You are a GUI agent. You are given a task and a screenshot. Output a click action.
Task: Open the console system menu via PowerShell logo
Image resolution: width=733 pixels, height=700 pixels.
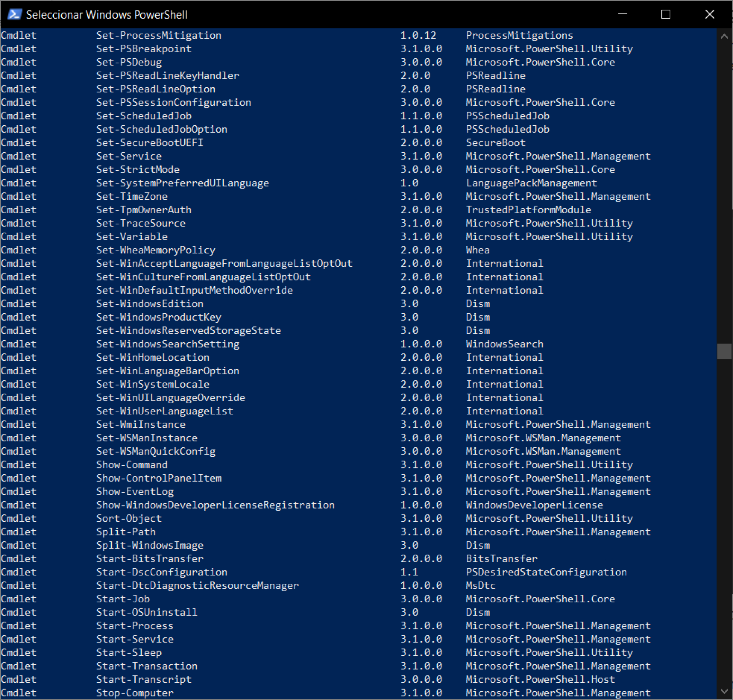pyautogui.click(x=14, y=14)
